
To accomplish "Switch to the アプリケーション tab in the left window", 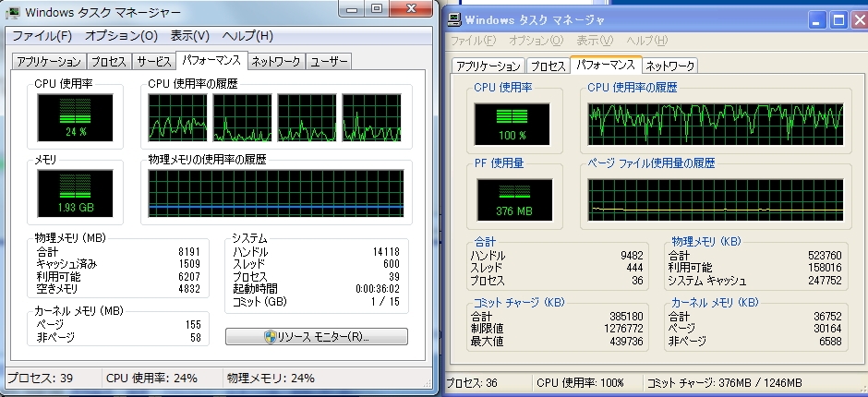I will (x=49, y=62).
